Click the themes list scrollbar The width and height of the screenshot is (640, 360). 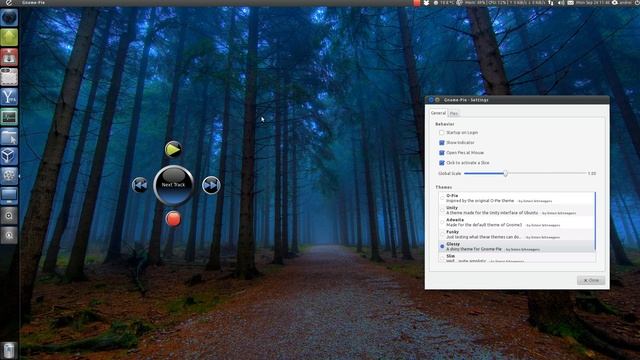click(595, 221)
